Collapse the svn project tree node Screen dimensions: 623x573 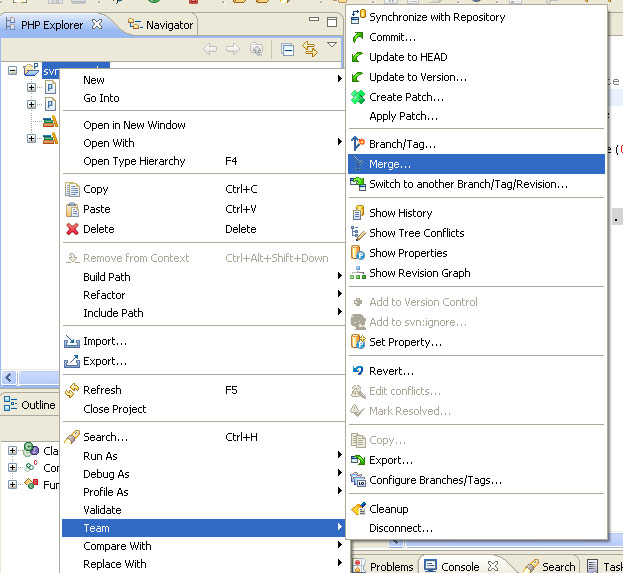pyautogui.click(x=13, y=70)
